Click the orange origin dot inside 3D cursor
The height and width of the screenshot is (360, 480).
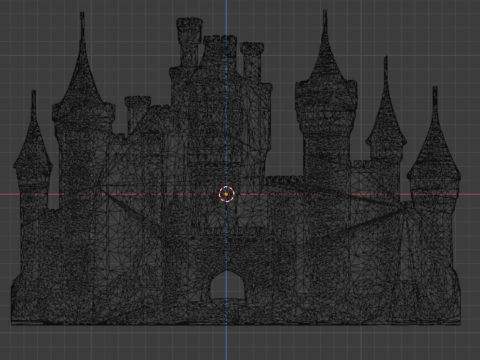(226, 194)
